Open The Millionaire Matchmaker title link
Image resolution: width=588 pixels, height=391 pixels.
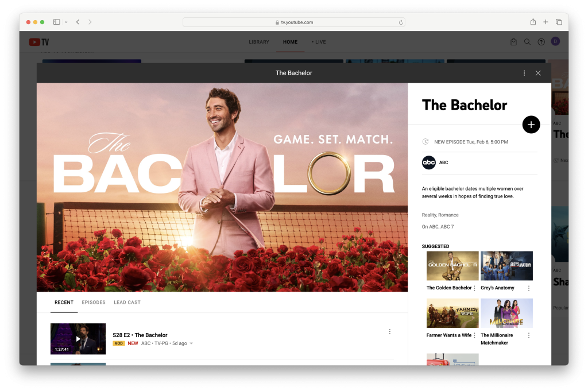click(x=497, y=339)
